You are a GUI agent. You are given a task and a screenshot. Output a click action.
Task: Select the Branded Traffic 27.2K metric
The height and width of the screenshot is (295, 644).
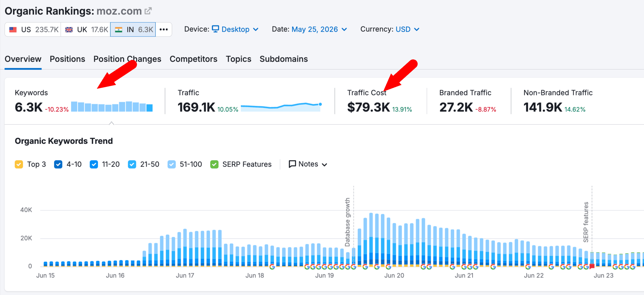456,107
